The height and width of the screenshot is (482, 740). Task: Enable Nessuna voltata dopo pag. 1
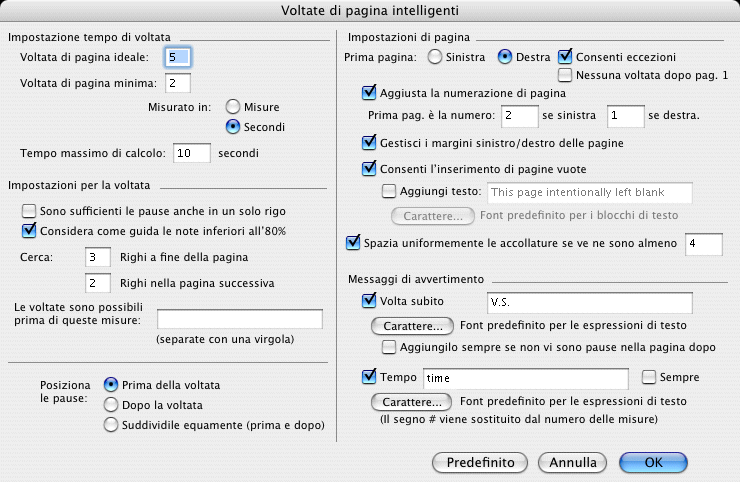point(565,75)
